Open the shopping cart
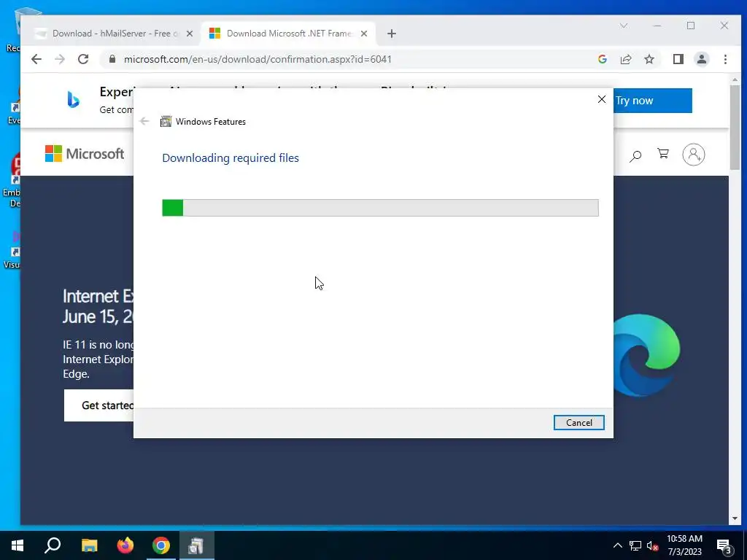The height and width of the screenshot is (560, 747). pos(663,154)
